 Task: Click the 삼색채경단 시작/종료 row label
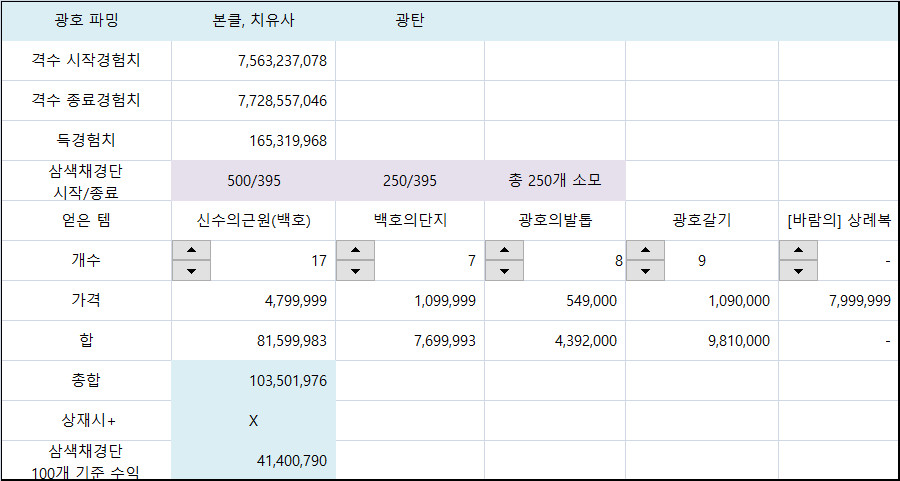(x=86, y=180)
